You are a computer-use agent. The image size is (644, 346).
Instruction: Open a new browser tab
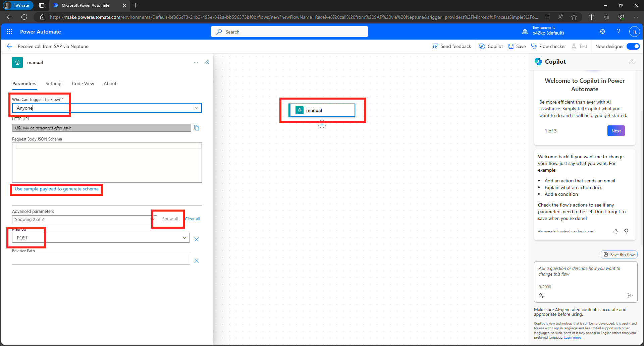(136, 5)
